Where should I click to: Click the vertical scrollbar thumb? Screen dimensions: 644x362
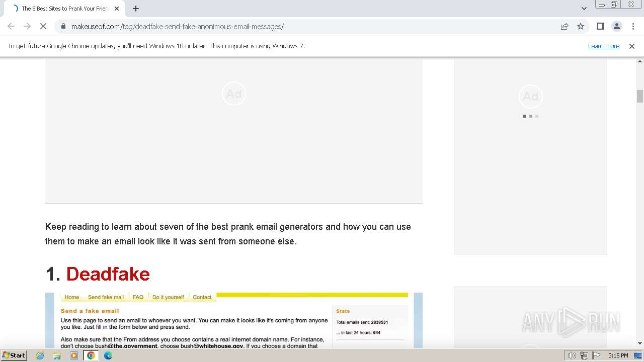point(640,96)
